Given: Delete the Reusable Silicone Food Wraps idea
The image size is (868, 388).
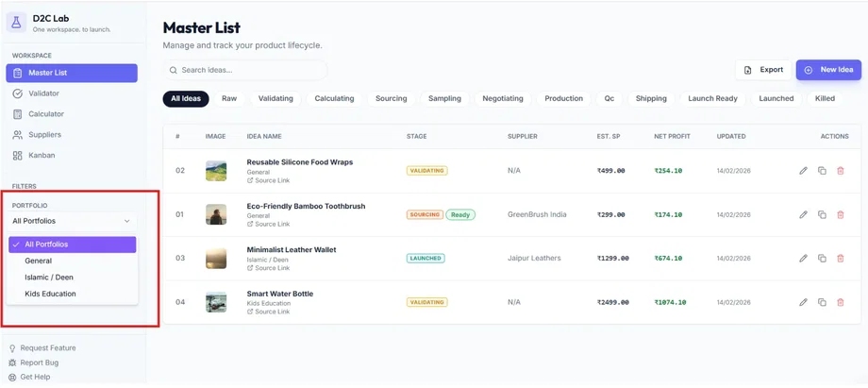Looking at the screenshot, I should tap(841, 171).
